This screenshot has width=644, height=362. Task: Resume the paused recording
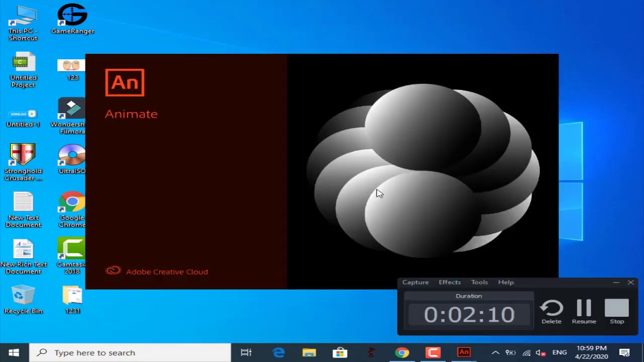[584, 312]
